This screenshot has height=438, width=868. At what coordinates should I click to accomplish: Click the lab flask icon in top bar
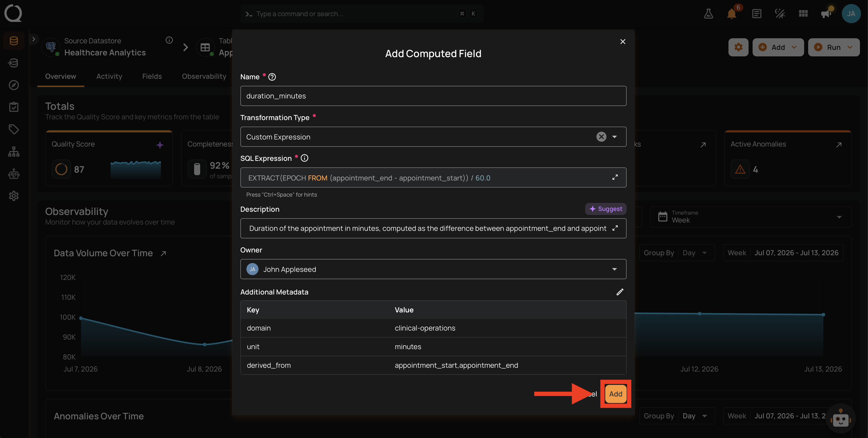click(708, 14)
